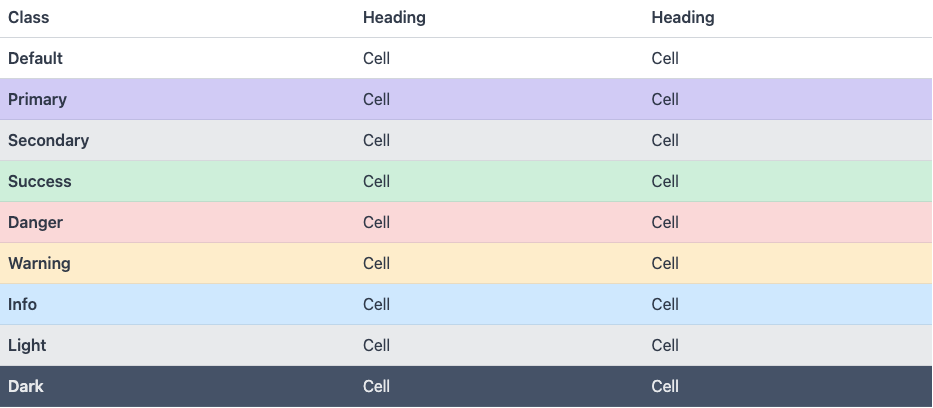Image resolution: width=933 pixels, height=408 pixels.
Task: Click the Danger row label
Action: point(35,222)
